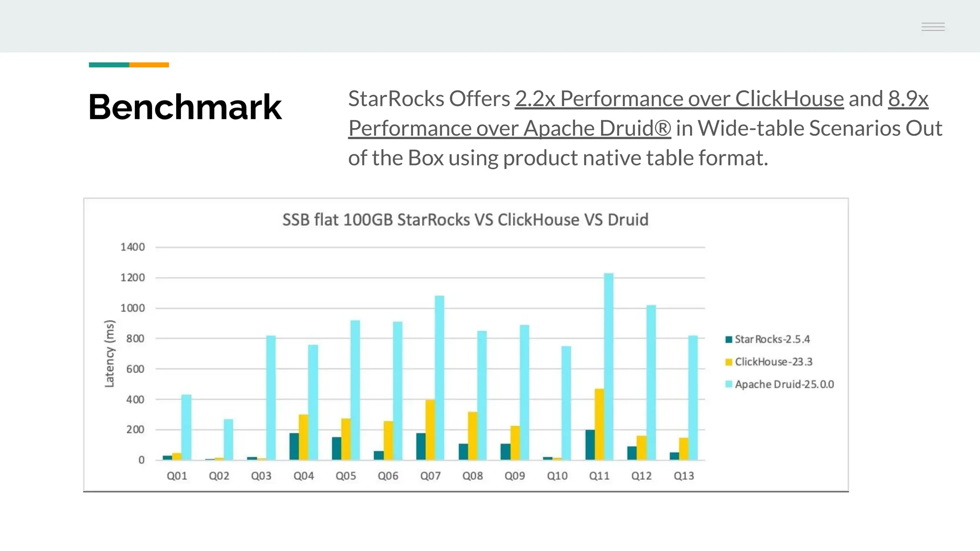Image resolution: width=980 pixels, height=551 pixels.
Task: Click the Q08 x-axis label
Action: pos(473,476)
